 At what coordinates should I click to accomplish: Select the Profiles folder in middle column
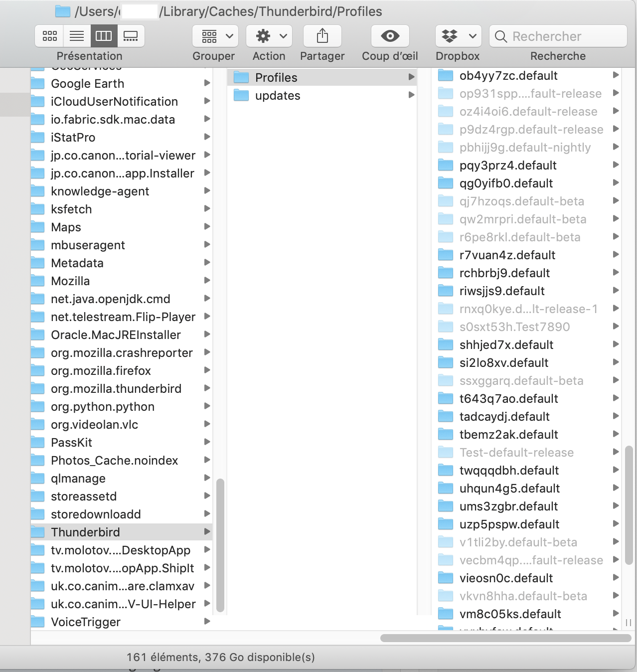point(322,77)
